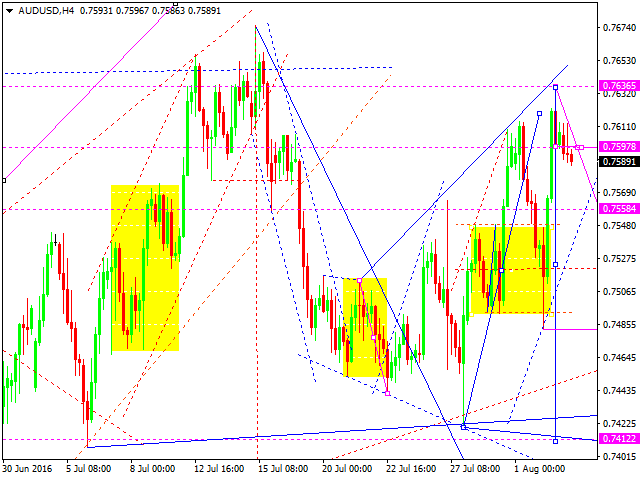Click the 1 Aug 00:00 time label
Image resolution: width=640 pixels, height=480 pixels.
point(539,469)
